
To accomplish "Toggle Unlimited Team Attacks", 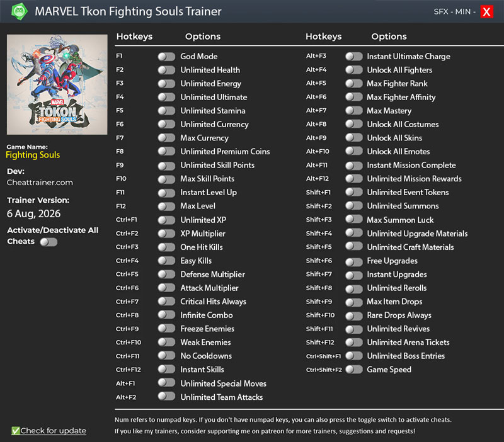I will pos(166,397).
